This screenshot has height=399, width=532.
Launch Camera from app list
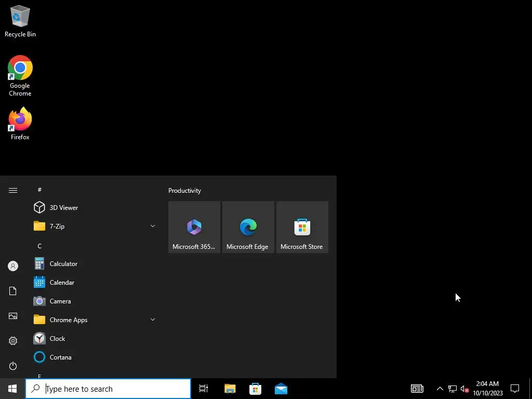point(96,301)
